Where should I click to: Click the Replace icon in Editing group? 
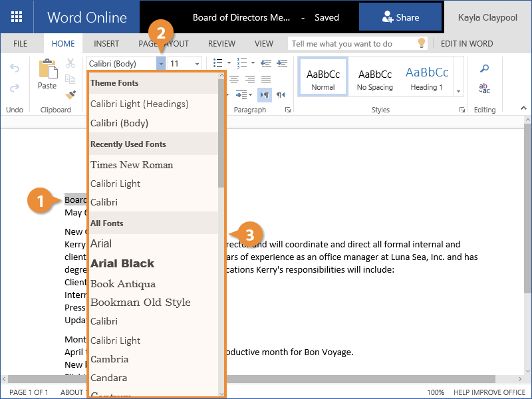[485, 89]
